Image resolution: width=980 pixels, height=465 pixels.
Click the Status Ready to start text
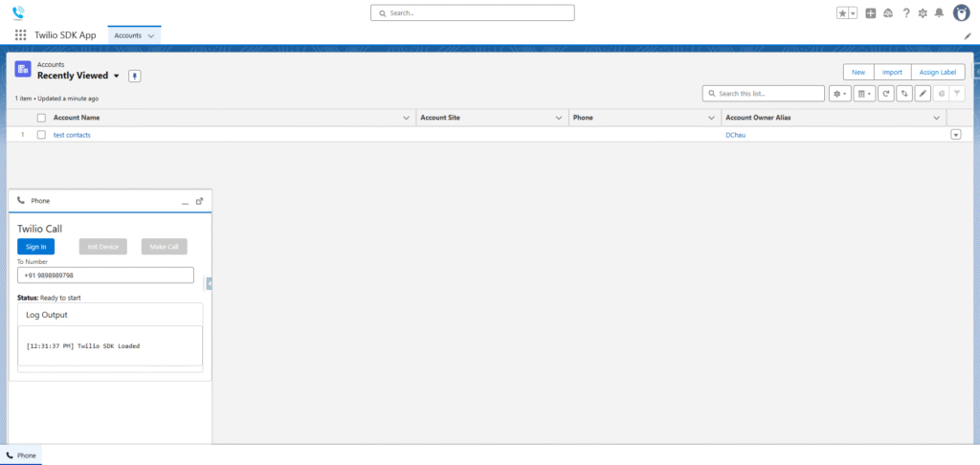49,298
